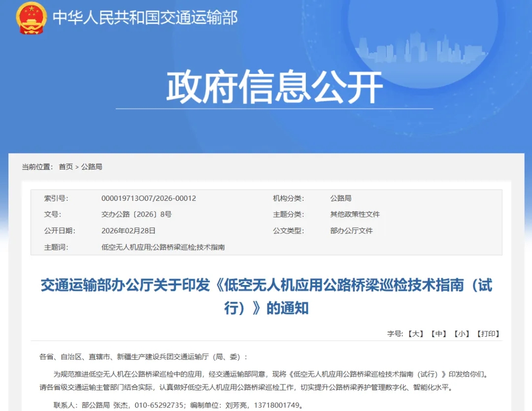Open 公路局 in the breadcrumb path
The width and height of the screenshot is (532, 411).
92,167
